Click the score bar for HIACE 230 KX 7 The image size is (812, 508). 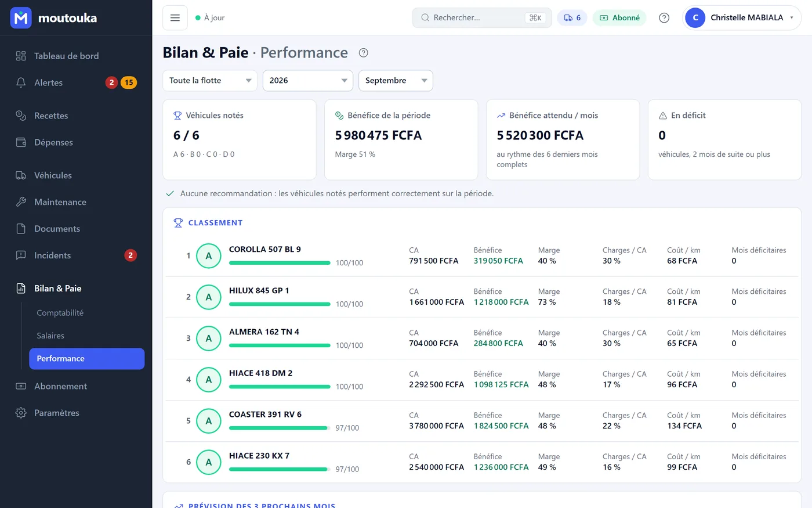280,469
